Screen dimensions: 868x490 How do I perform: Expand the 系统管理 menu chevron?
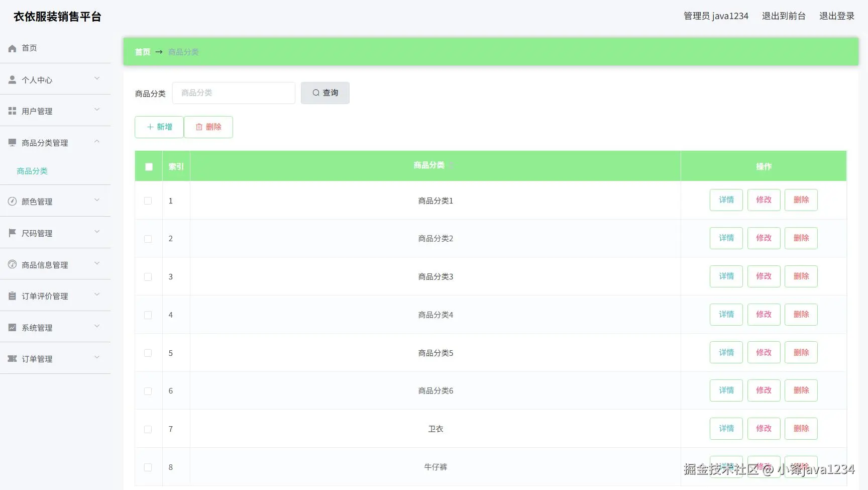tap(97, 326)
